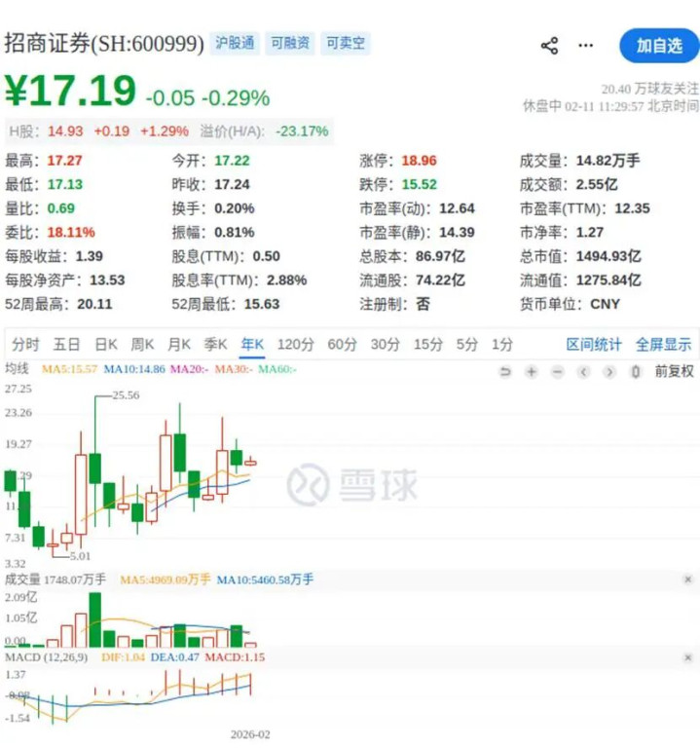The width and height of the screenshot is (700, 748).
Task: Click the 涨停 value 18.96
Action: coord(419,161)
